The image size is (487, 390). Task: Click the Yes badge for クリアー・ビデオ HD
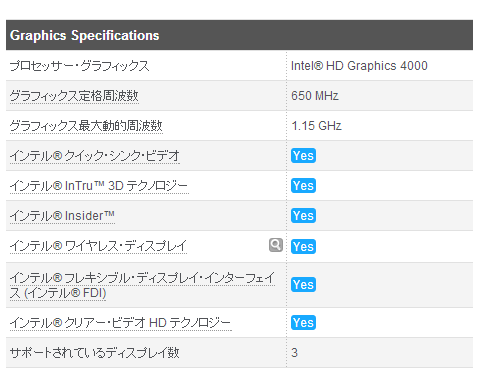(303, 323)
